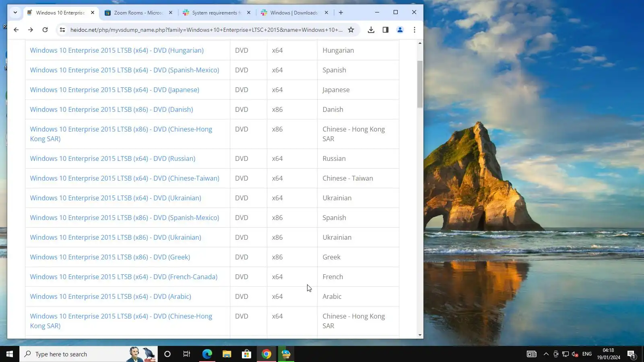Open File Explorer from the taskbar
Viewport: 644px width, 362px height.
(x=227, y=354)
